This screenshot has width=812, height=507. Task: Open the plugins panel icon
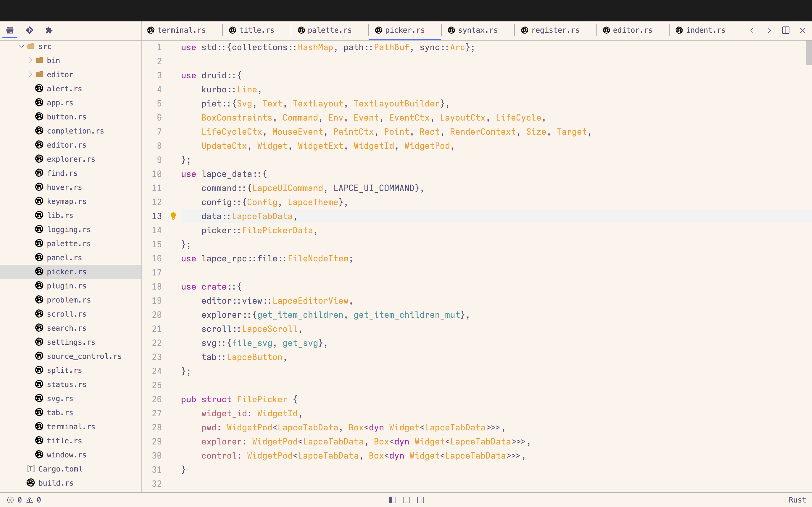point(49,30)
